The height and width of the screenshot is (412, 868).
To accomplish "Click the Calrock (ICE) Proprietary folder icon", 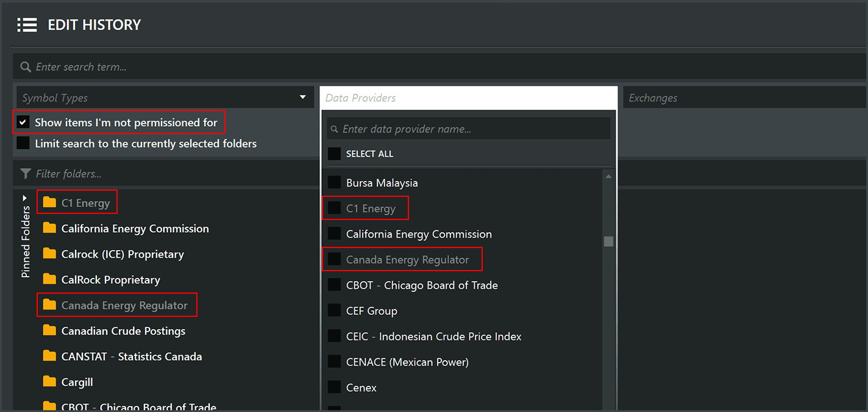I will tap(49, 254).
